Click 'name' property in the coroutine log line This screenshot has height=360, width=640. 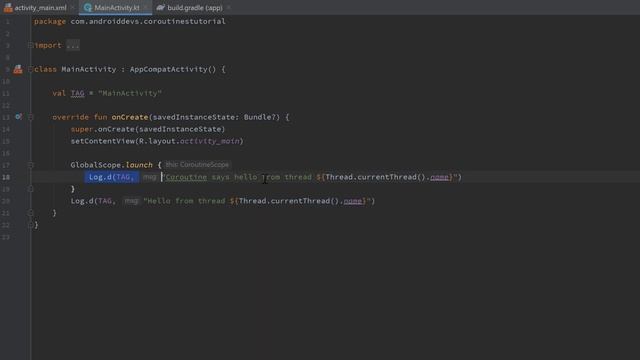[439, 177]
